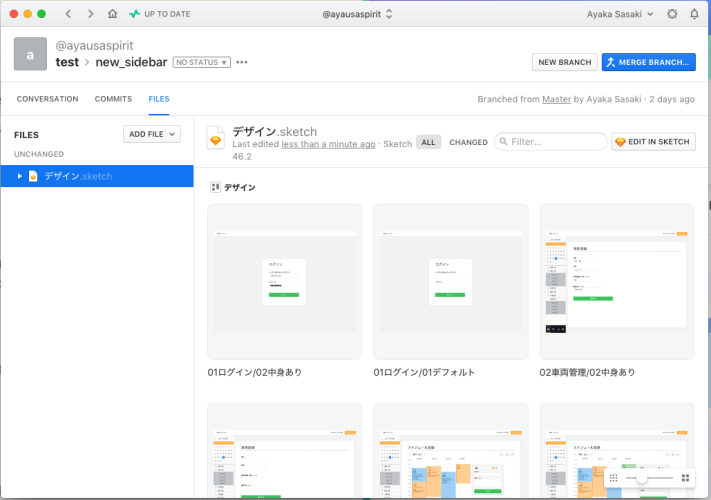Switch to the COMMITS tab
The height and width of the screenshot is (500, 711).
tap(113, 99)
